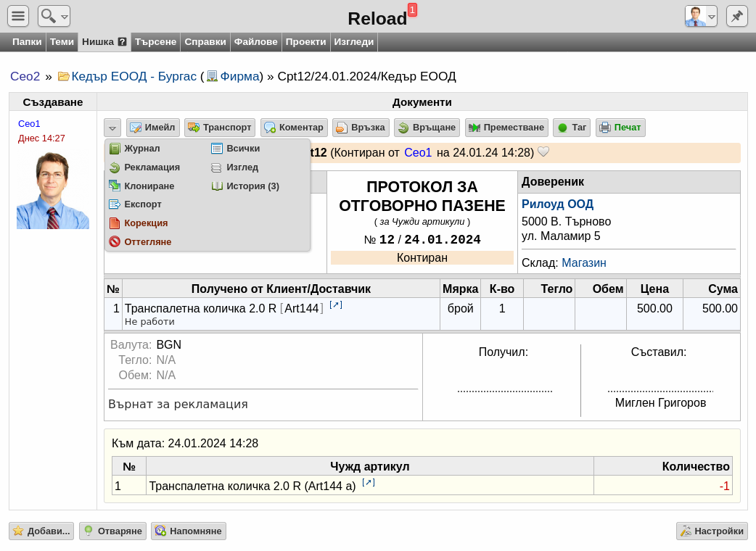Open the hamburger main menu

pyautogui.click(x=18, y=16)
